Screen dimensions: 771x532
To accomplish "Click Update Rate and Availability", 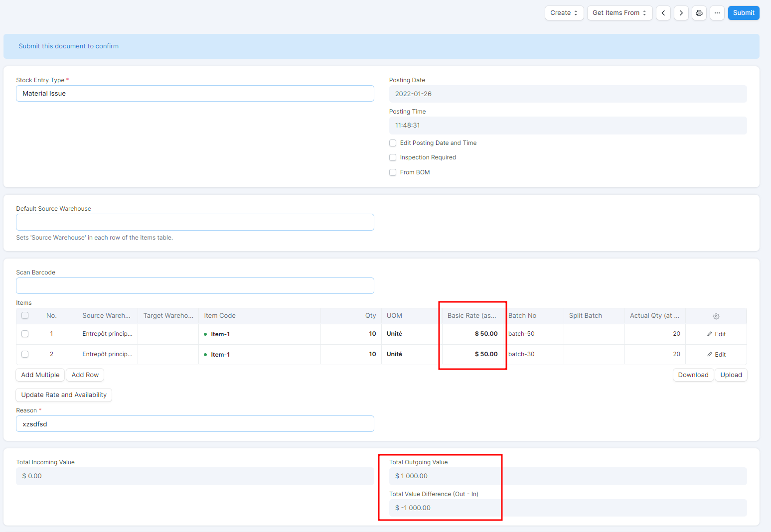I will [x=63, y=395].
